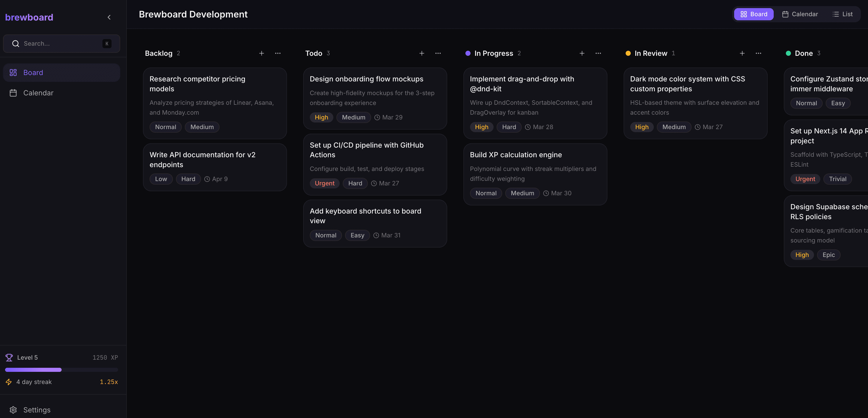Open the search field via the magnifier icon

(x=15, y=43)
